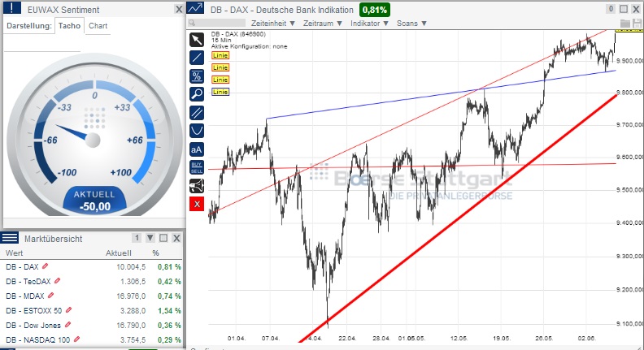644x350 pixels.
Task: Activate the magnifier zoom tool
Action: pos(197,94)
